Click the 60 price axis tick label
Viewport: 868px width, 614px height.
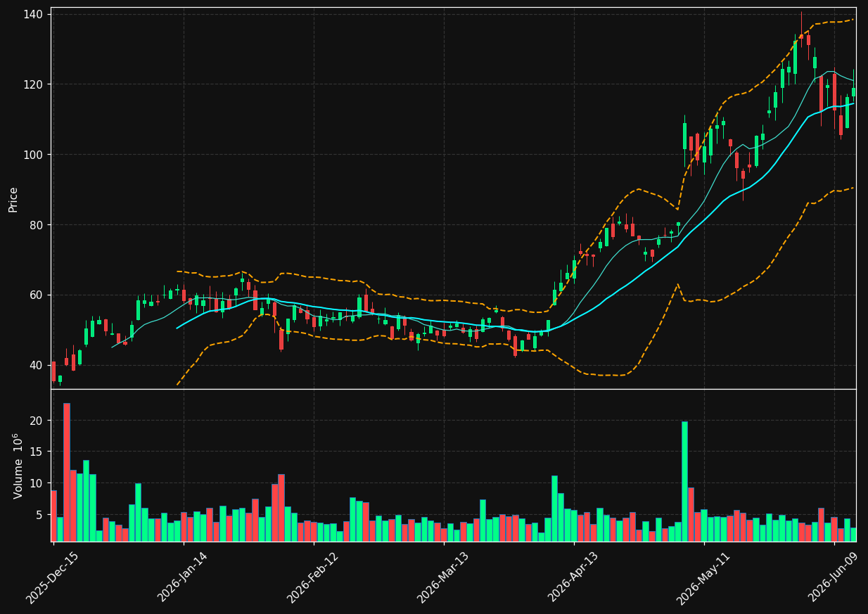[x=36, y=295]
